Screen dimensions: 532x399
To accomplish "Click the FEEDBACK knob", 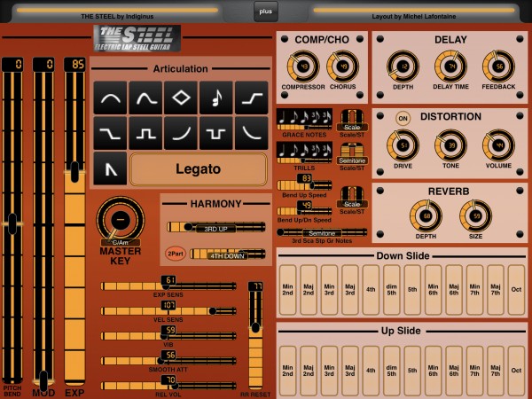I will (x=498, y=66).
